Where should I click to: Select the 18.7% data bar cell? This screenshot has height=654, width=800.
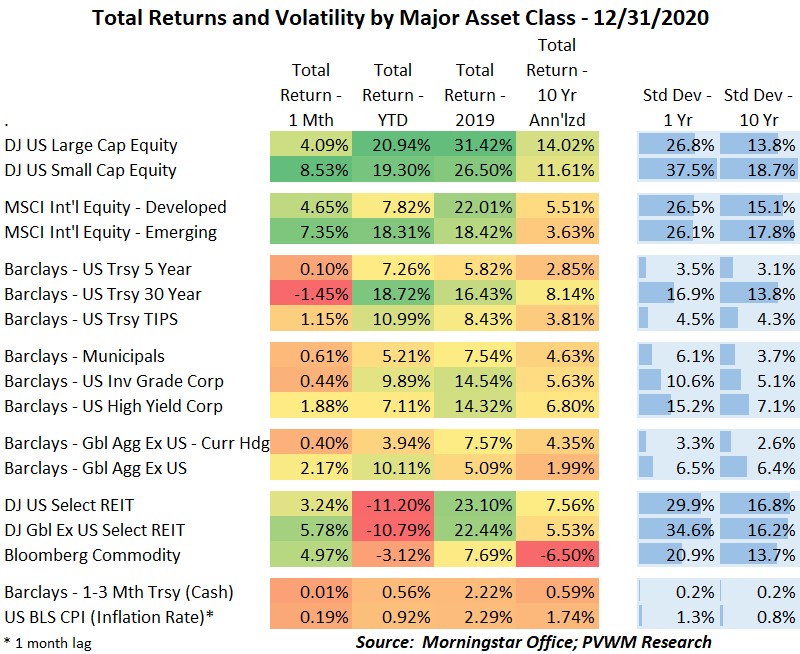(759, 170)
